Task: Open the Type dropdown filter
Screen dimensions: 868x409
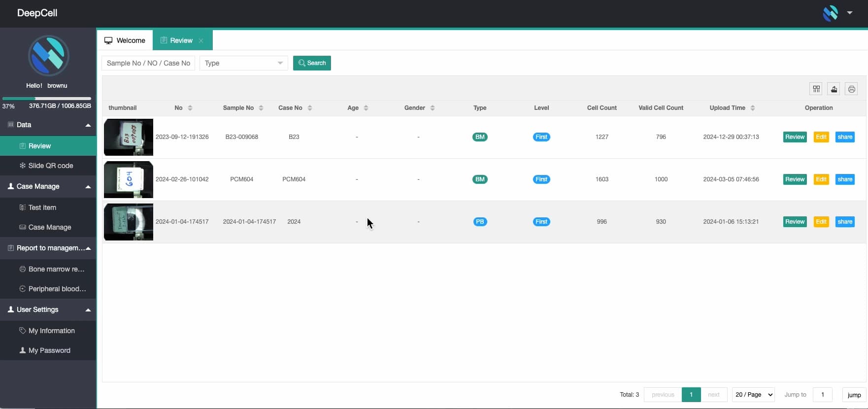Action: click(243, 63)
